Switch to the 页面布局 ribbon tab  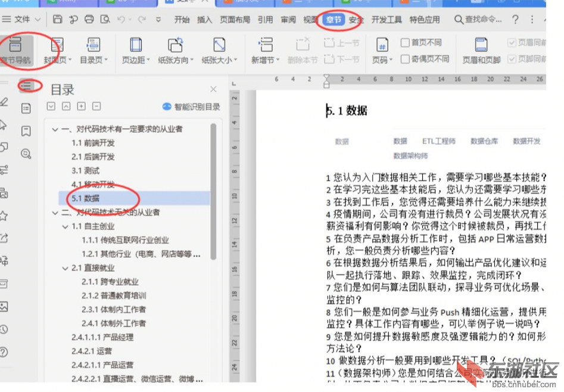point(235,20)
